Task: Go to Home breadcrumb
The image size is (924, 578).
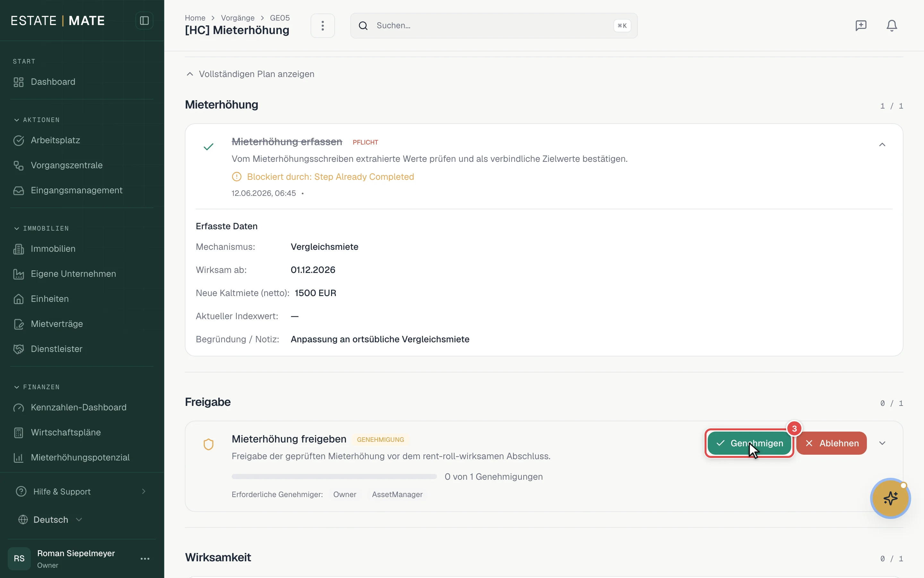Action: click(195, 18)
